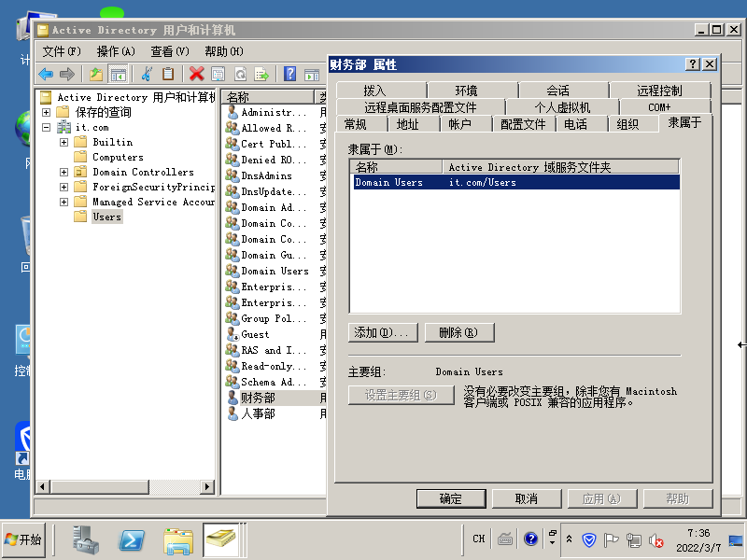Collapse the it.com domain node

[x=46, y=127]
